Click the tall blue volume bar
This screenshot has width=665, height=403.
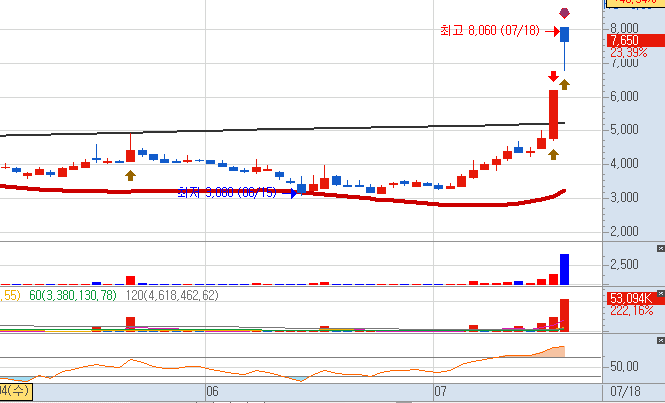pos(564,269)
